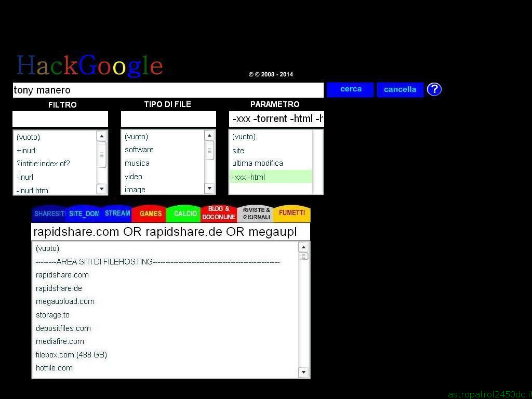This screenshot has height=399, width=532.
Task: Select filebox.com (488 GB) in the sites list
Action: point(166,355)
